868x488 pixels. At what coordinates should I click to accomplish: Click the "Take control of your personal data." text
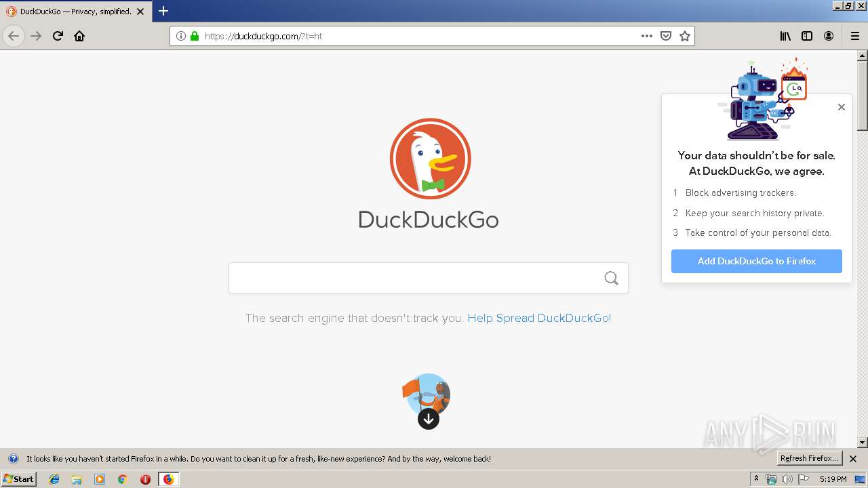[x=758, y=232]
